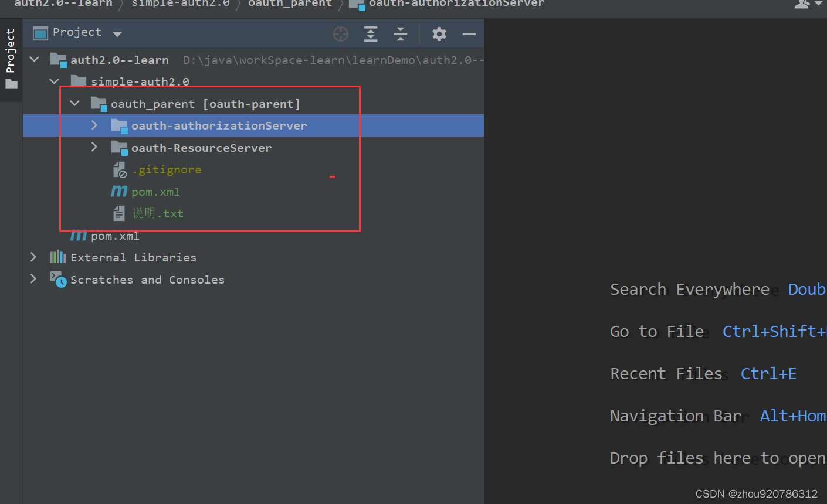Click the module folder icon of oauth-authorizationServer
Viewport: 827px width, 504px height.
[x=119, y=125]
